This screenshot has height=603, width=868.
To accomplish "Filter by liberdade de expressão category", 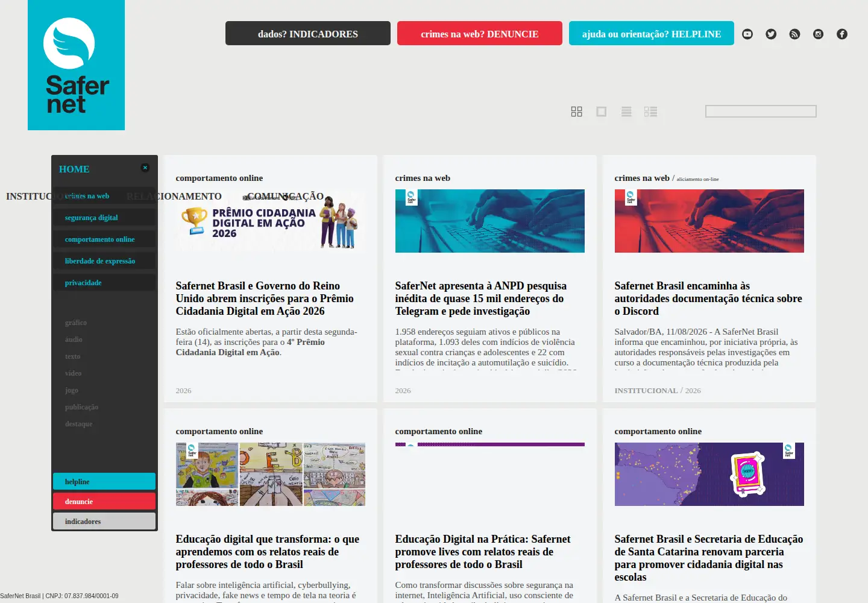I will tap(104, 261).
